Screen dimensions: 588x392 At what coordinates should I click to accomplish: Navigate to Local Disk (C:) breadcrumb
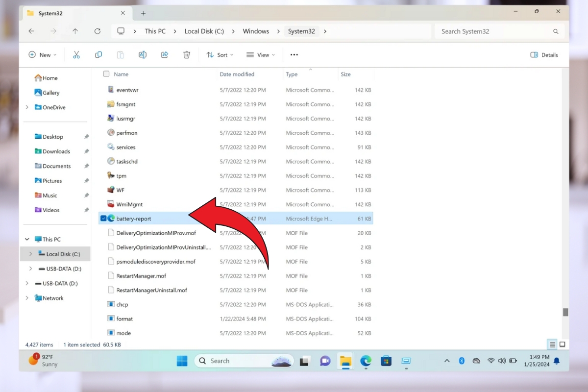pyautogui.click(x=204, y=31)
